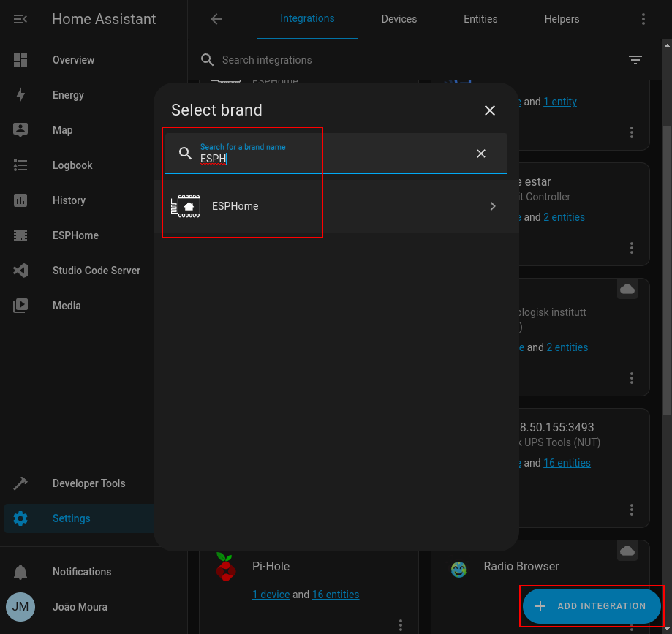The image size is (672, 634).
Task: Select the ESPHome brand result
Action: click(336, 206)
